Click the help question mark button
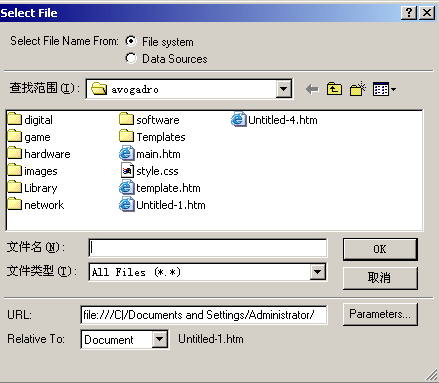The height and width of the screenshot is (383, 439). pos(409,13)
